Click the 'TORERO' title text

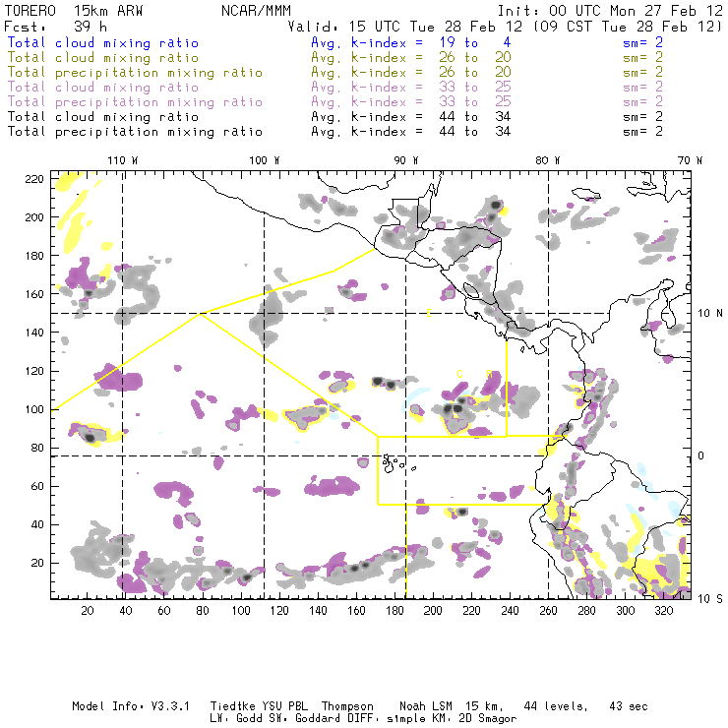tap(30, 11)
